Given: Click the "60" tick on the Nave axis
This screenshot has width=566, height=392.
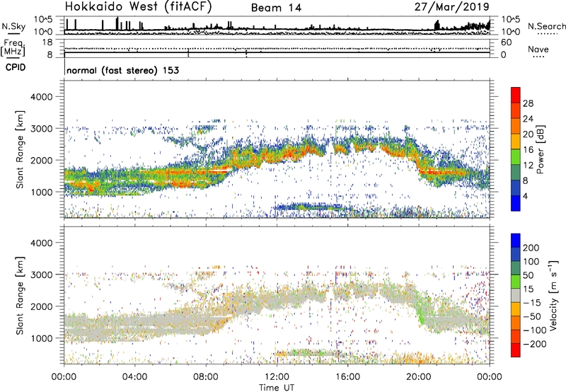Looking at the screenshot, I should [506, 42].
